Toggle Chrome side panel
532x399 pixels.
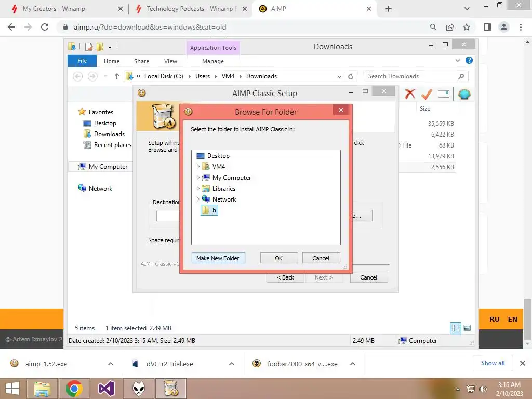[487, 27]
